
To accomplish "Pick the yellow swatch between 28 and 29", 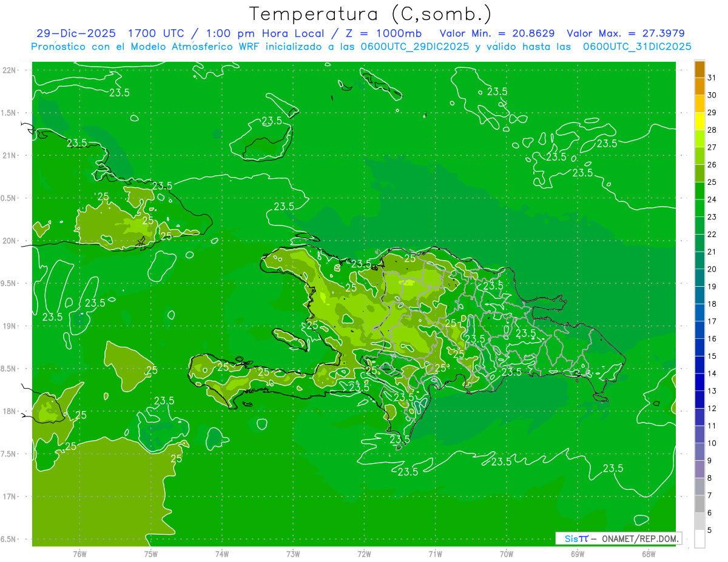I will pyautogui.click(x=699, y=122).
